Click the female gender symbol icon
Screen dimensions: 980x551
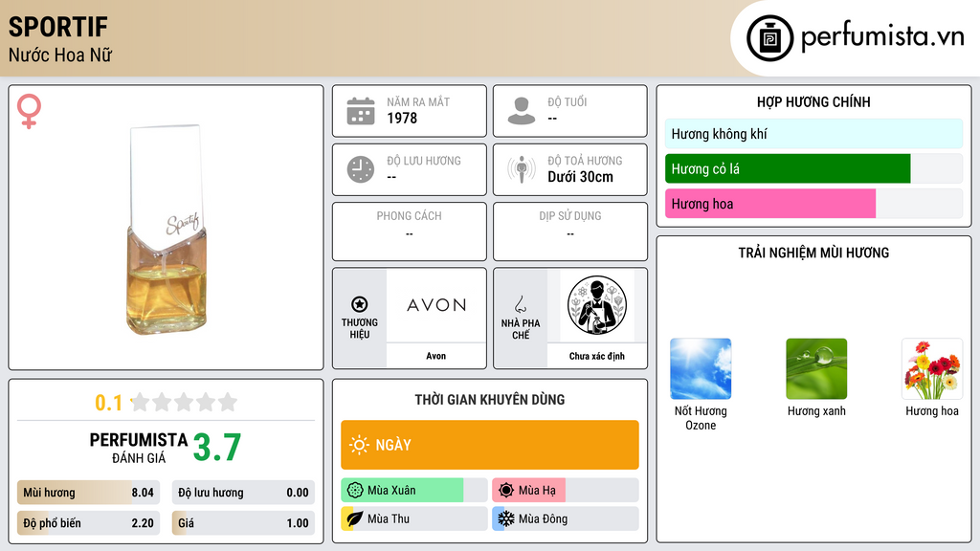29,111
